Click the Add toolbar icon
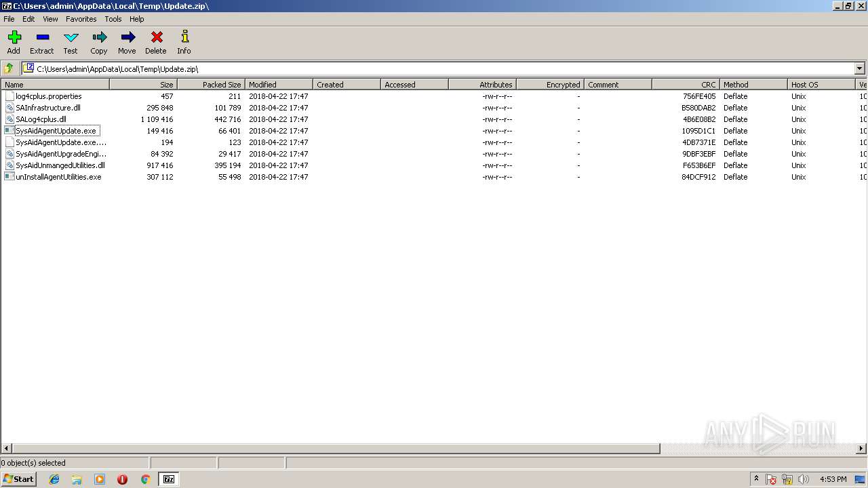The height and width of the screenshot is (488, 868). [14, 42]
